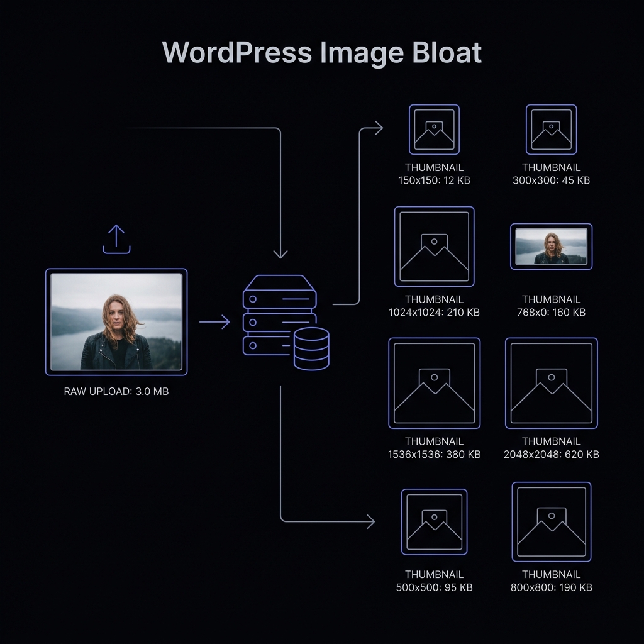
Task: Click the '300x300: 45 KB' label
Action: 551,180
